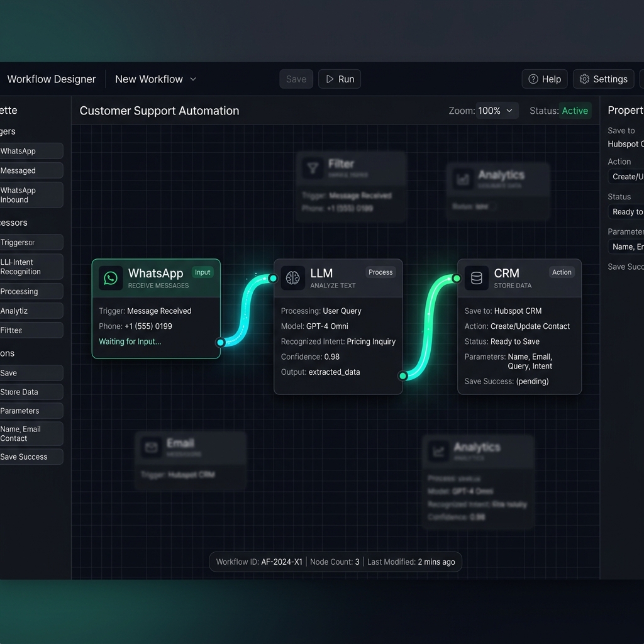Click the Action tag on CRM node
The height and width of the screenshot is (644, 644).
point(562,272)
